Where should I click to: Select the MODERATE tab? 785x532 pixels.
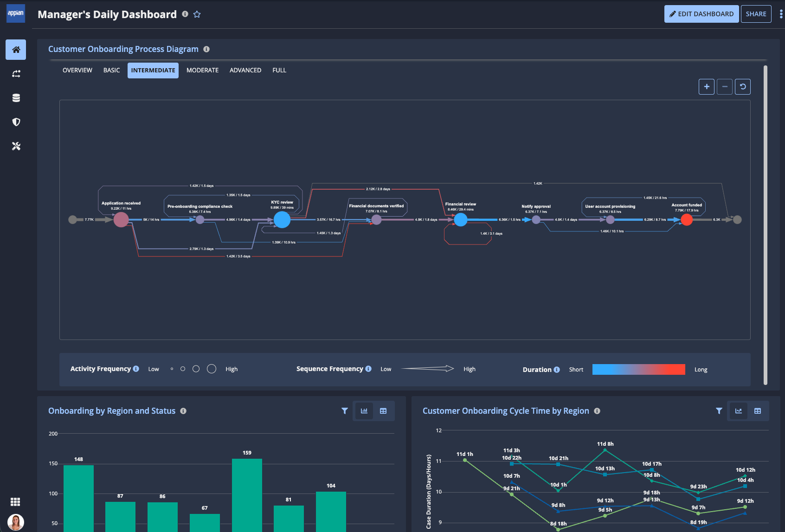tap(202, 71)
